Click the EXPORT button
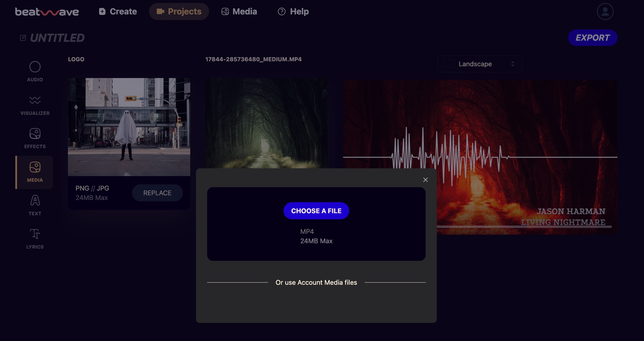 pos(593,38)
